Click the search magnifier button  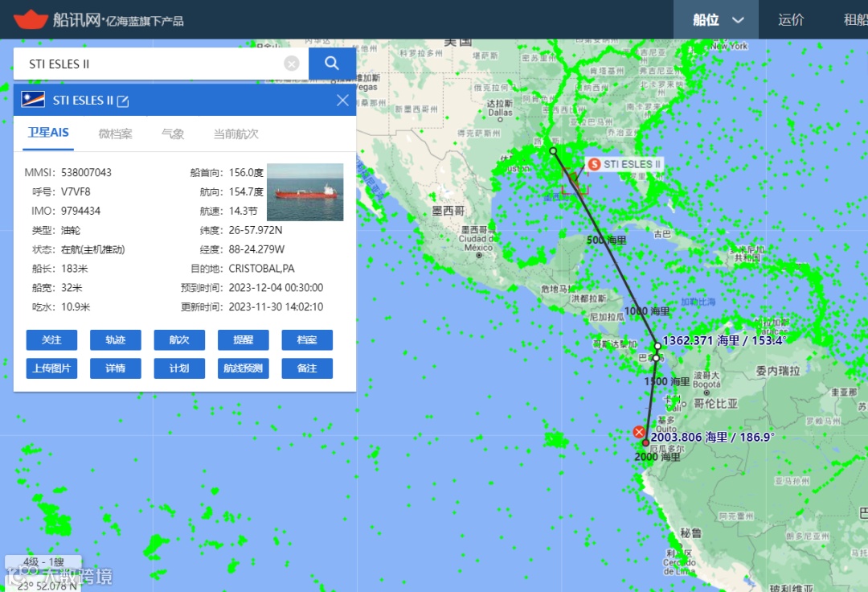[x=332, y=64]
